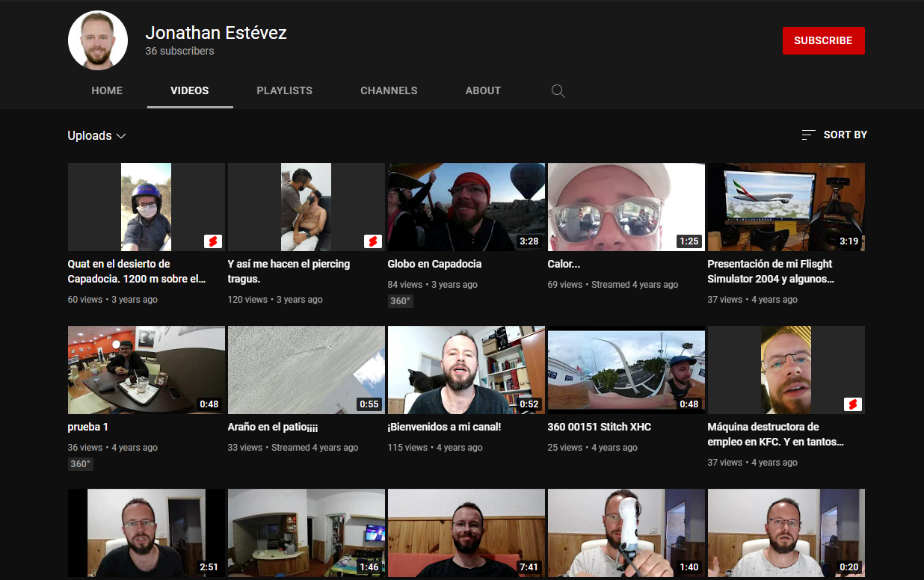Open the PLAYLISTS tab

pos(285,90)
